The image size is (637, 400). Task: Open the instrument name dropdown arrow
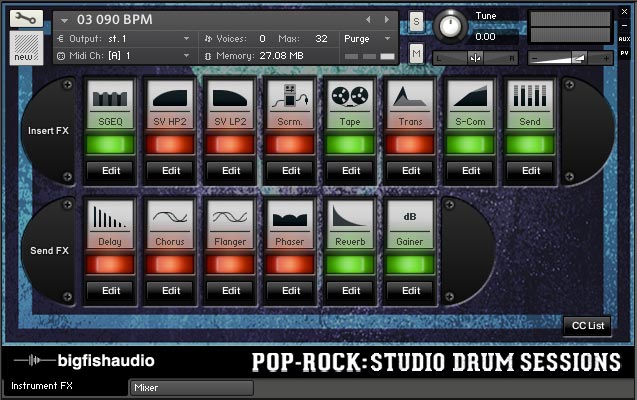(x=64, y=20)
